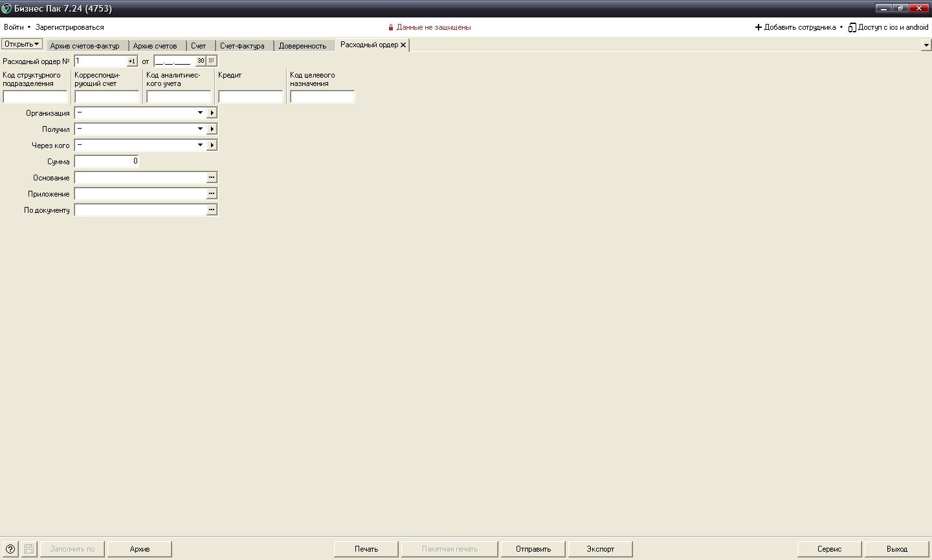Click the arrow button next to Организация
The image size is (932, 560).
[212, 113]
